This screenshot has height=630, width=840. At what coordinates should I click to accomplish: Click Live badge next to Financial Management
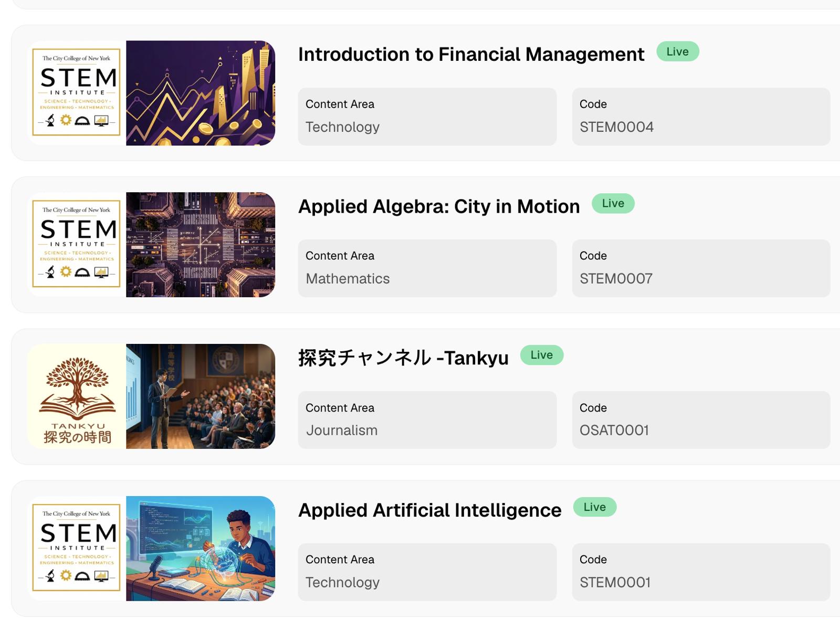pyautogui.click(x=678, y=51)
